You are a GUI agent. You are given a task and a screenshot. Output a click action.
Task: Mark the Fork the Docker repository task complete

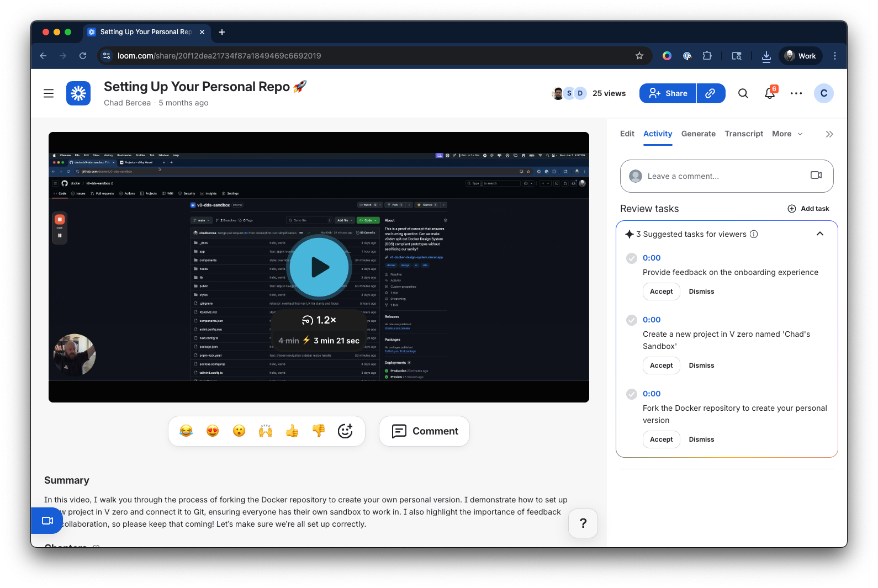[632, 394]
